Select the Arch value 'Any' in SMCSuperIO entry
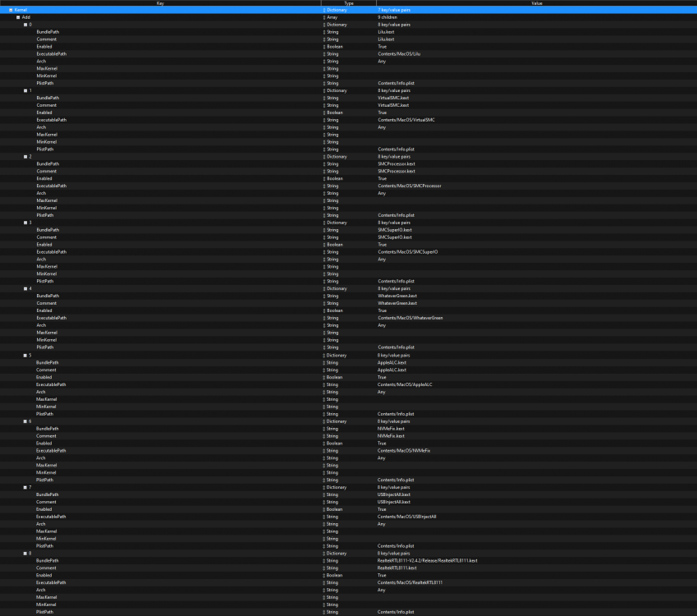697x616 pixels. pos(382,260)
